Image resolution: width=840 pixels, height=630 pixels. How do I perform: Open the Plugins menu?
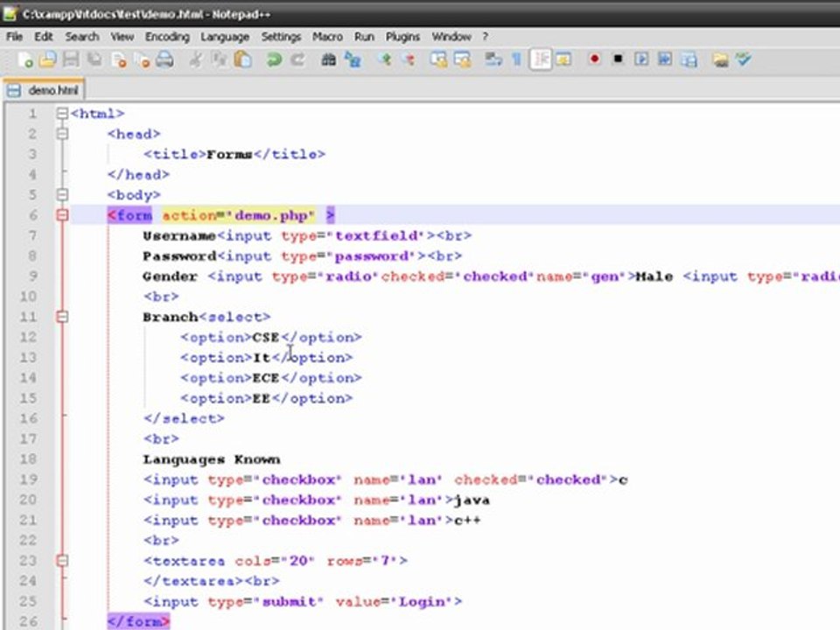[x=402, y=37]
